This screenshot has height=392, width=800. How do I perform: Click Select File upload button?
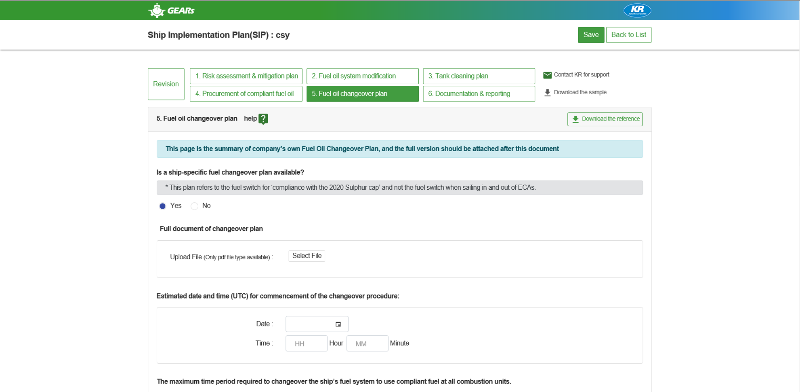pos(307,256)
